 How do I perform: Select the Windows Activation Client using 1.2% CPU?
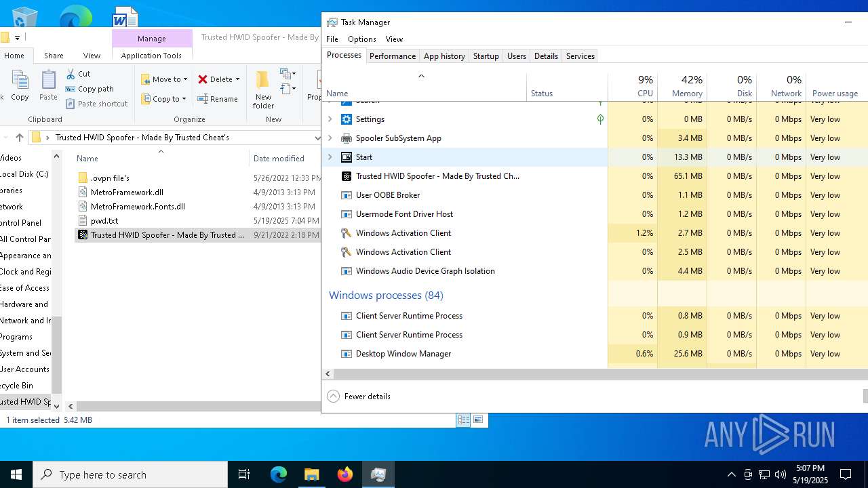coord(465,233)
